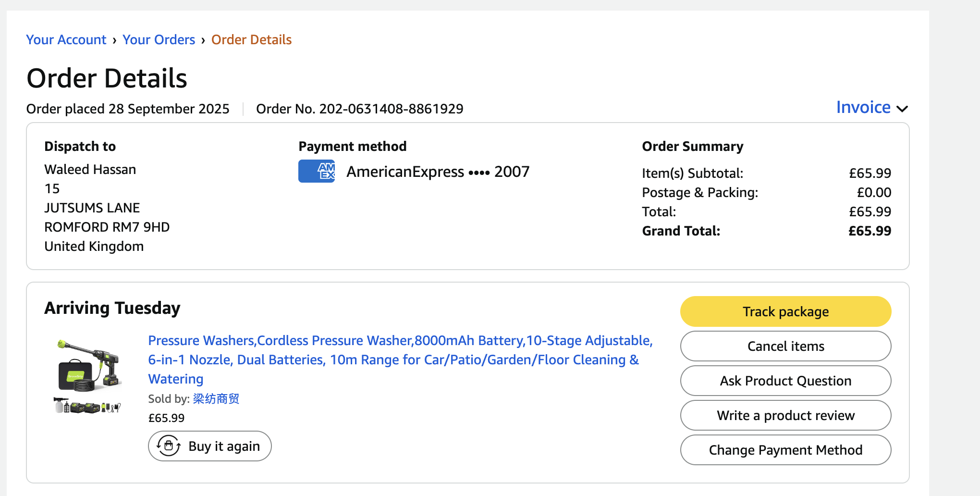
Task: Click the Order Details breadcrumb
Action: 251,40
